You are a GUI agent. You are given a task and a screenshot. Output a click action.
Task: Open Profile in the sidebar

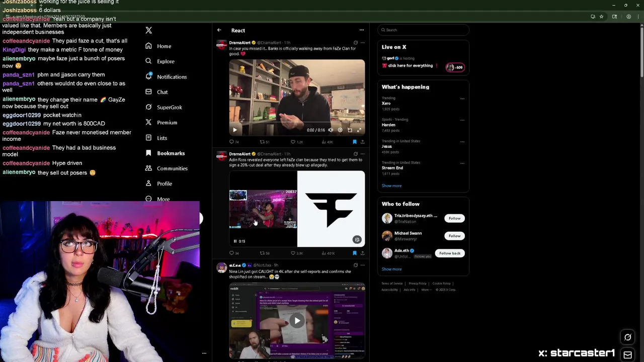tap(165, 184)
